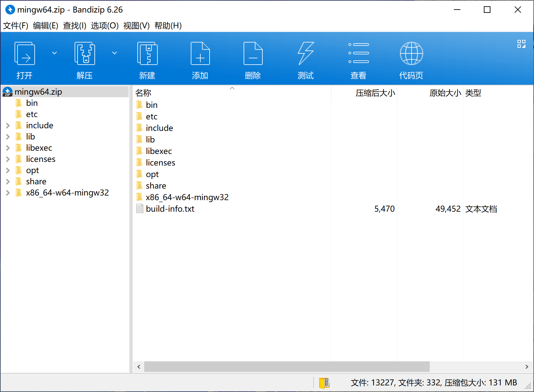Click the etc folder icon in file list

[140, 116]
